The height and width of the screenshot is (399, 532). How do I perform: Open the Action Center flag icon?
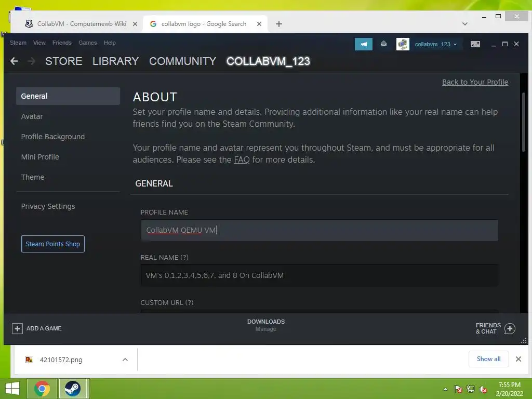tap(458, 389)
